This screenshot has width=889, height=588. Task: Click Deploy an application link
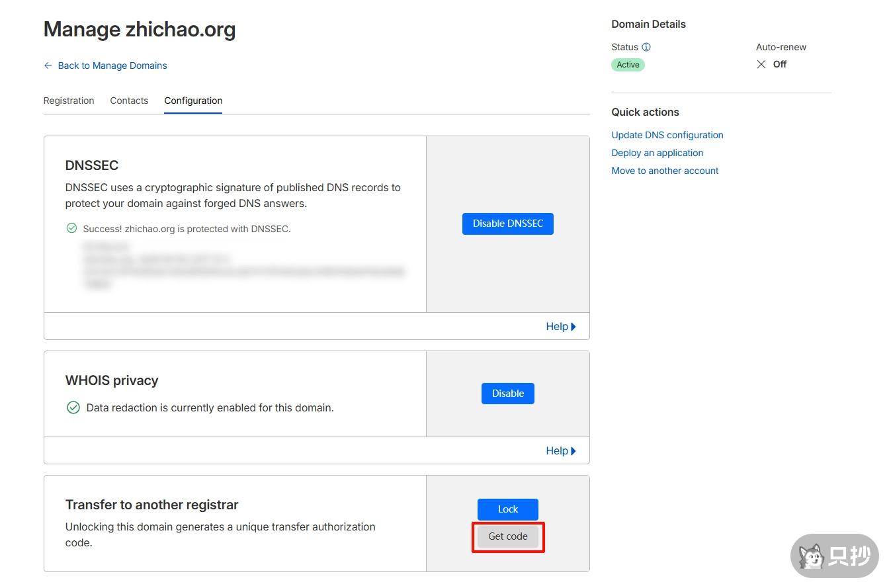click(657, 153)
